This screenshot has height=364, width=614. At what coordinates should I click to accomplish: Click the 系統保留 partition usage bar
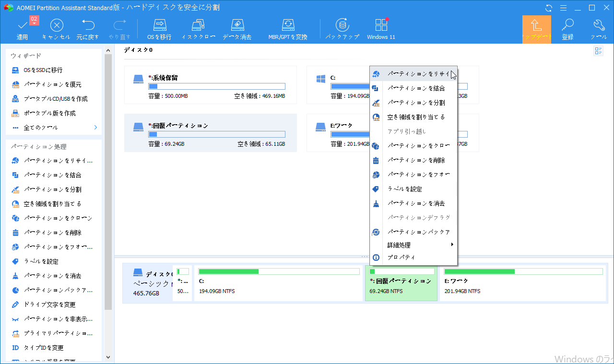pos(217,86)
